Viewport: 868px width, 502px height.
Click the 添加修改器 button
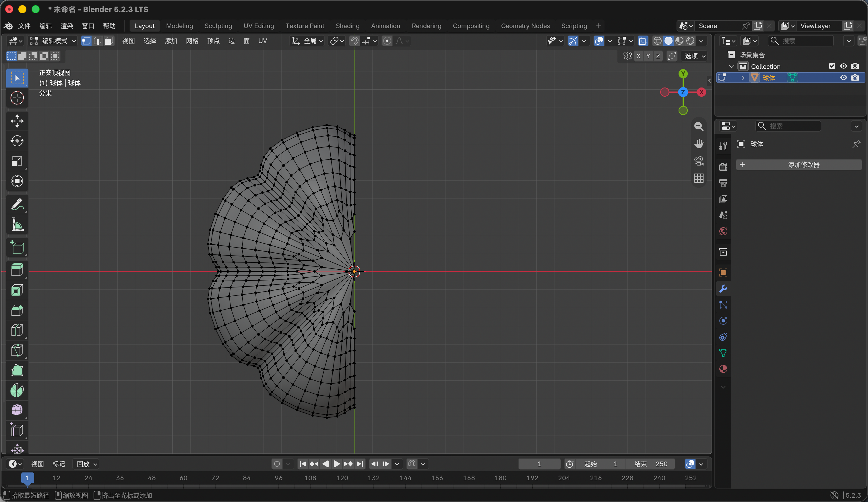click(799, 165)
